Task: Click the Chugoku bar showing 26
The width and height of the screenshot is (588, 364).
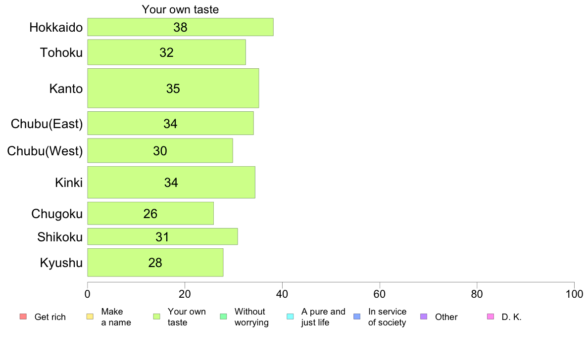Action: point(150,214)
